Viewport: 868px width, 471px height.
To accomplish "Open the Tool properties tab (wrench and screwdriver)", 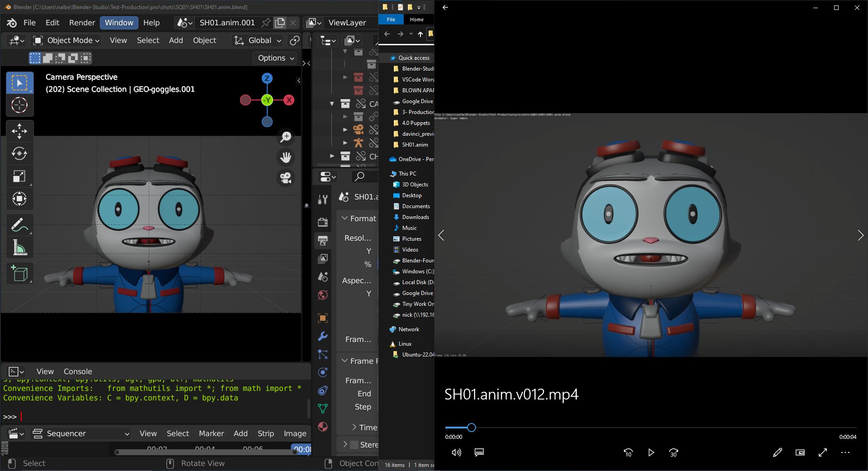I will click(323, 199).
